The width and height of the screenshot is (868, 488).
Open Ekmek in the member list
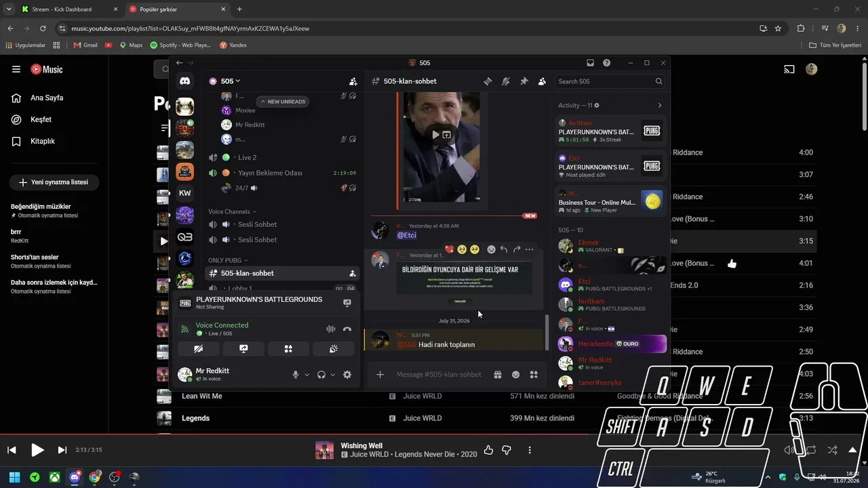tap(611, 246)
